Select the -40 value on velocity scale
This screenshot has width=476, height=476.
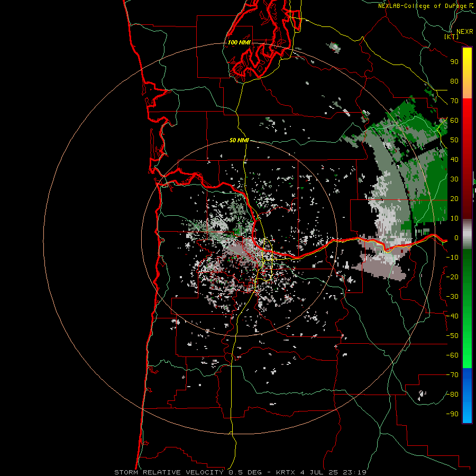452,316
